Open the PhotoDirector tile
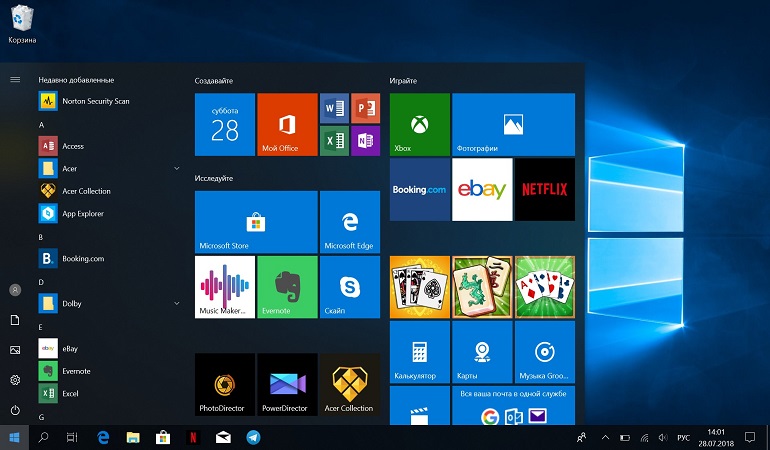The width and height of the screenshot is (770, 450). [x=224, y=385]
